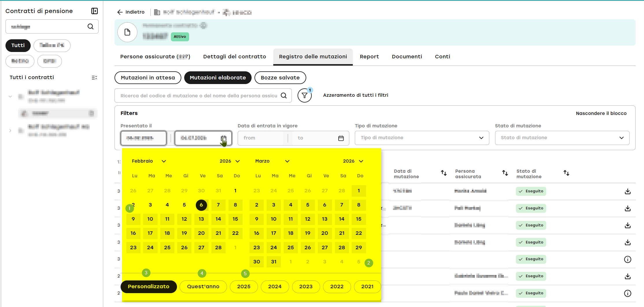
Task: Click the contract document icon
Action: [x=127, y=32]
